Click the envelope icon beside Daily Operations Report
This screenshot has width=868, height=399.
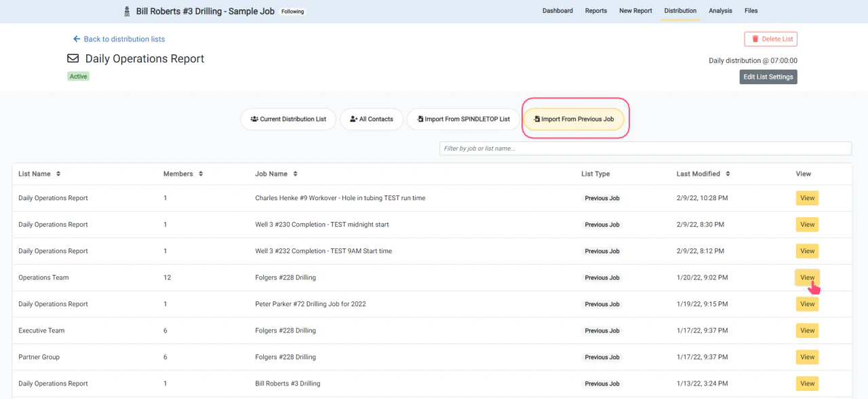click(x=73, y=58)
